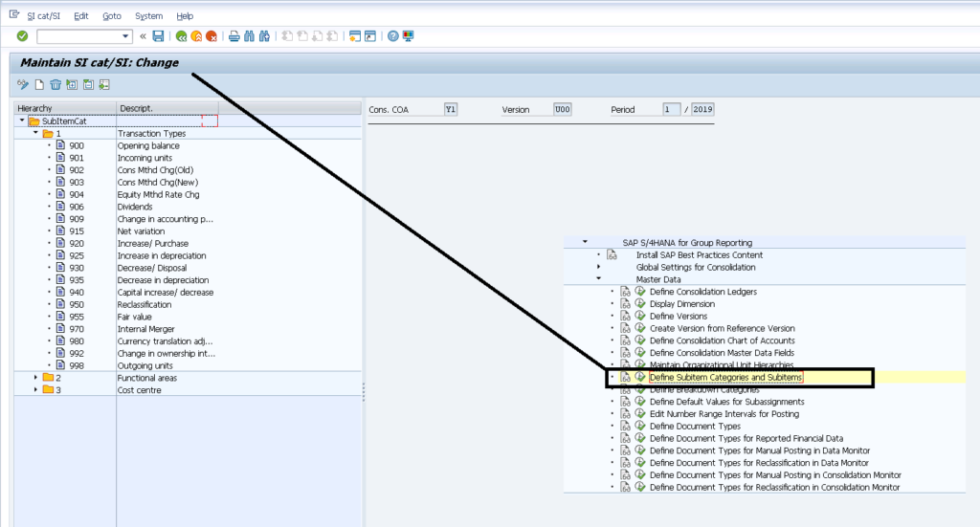Click the Print icon

(234, 36)
